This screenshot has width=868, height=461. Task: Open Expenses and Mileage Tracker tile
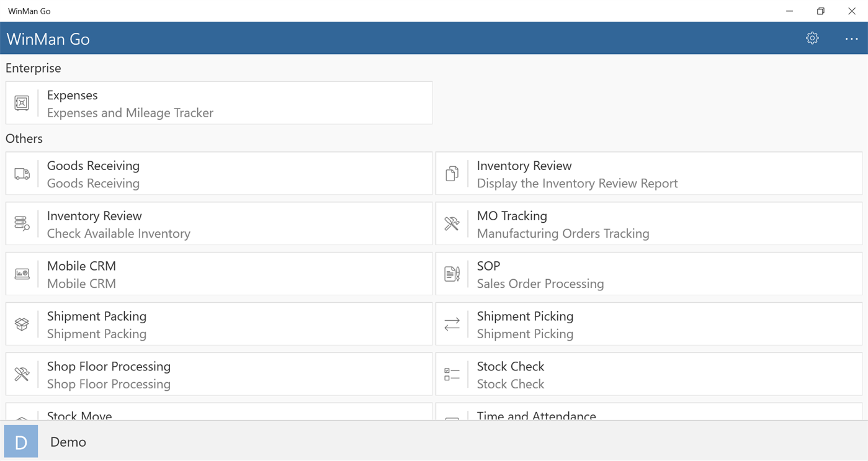pos(236,103)
